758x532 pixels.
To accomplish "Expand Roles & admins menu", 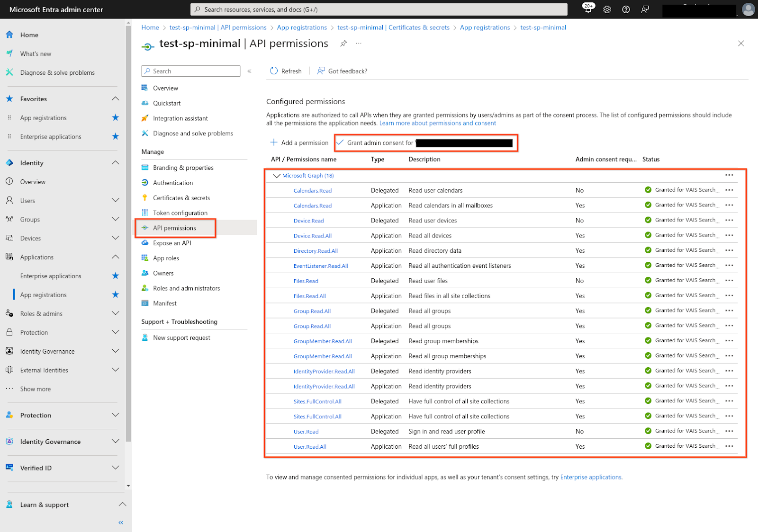I will pyautogui.click(x=115, y=313).
